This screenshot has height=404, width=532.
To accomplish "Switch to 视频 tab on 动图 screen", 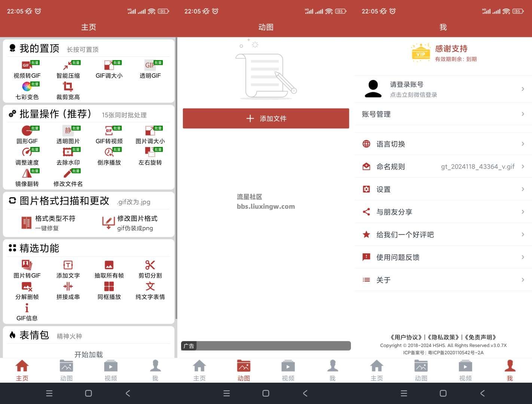I will click(x=288, y=370).
